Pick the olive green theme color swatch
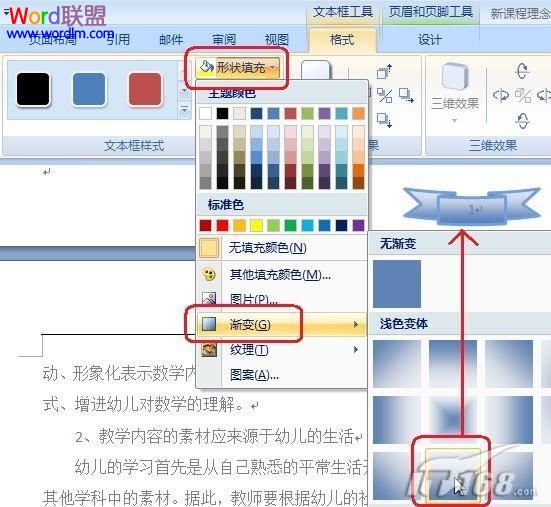The width and height of the screenshot is (551, 507). pyautogui.click(x=307, y=113)
